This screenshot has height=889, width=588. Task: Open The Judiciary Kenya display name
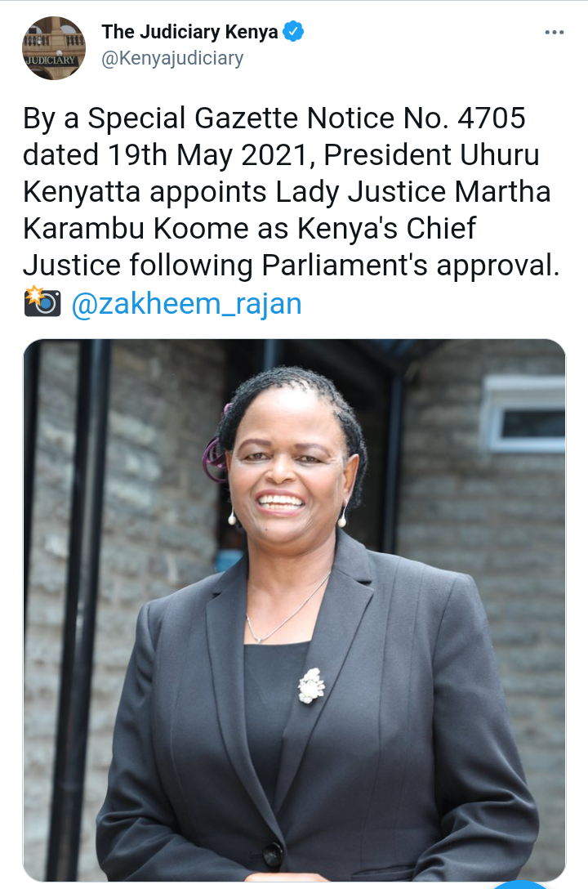189,32
